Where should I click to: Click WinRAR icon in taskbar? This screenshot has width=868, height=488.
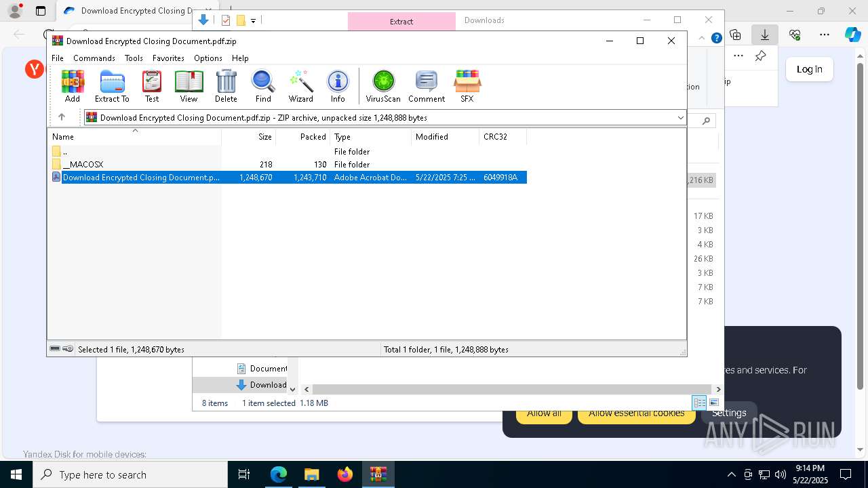pos(378,474)
